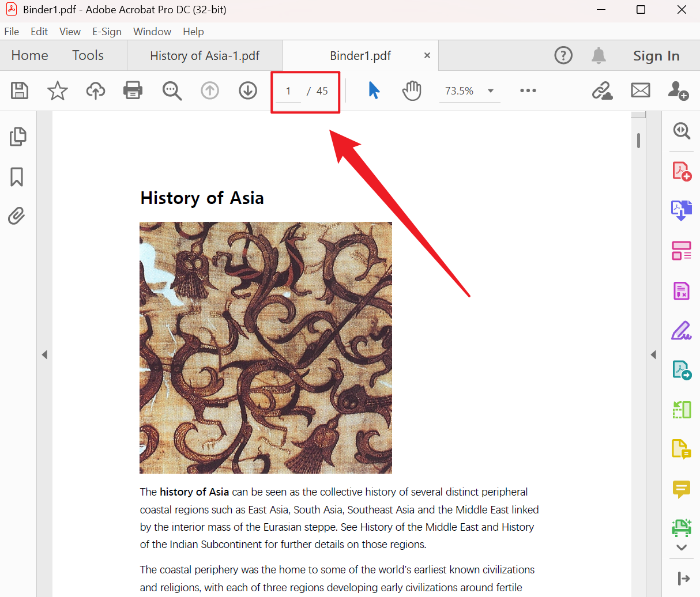Open the Export PDF tool
This screenshot has width=700, height=597.
click(682, 210)
